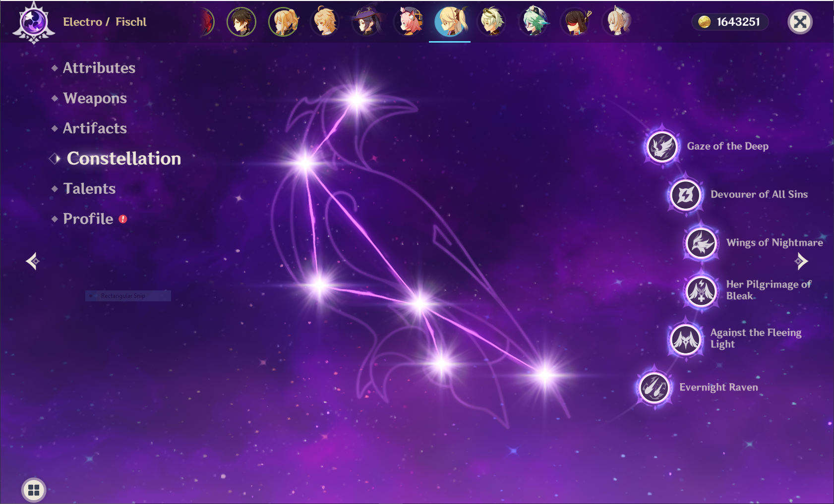This screenshot has height=504, width=834.
Task: Click the Mora amount 1643251
Action: tap(738, 22)
